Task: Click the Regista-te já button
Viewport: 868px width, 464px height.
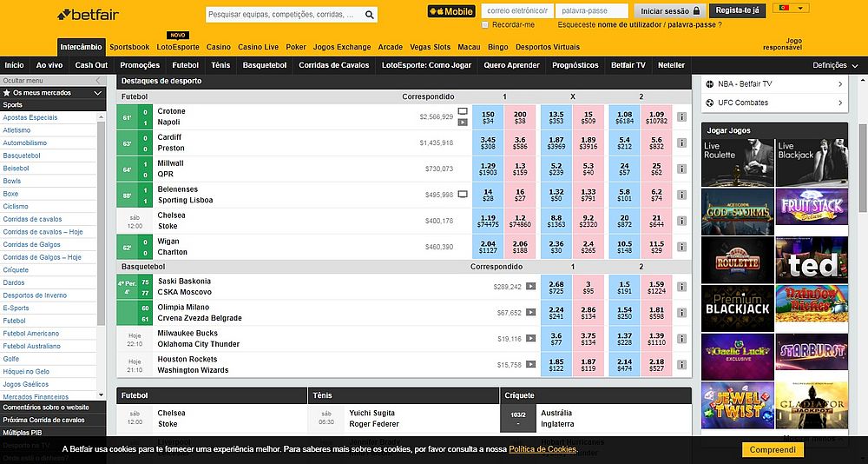Action: (x=737, y=10)
